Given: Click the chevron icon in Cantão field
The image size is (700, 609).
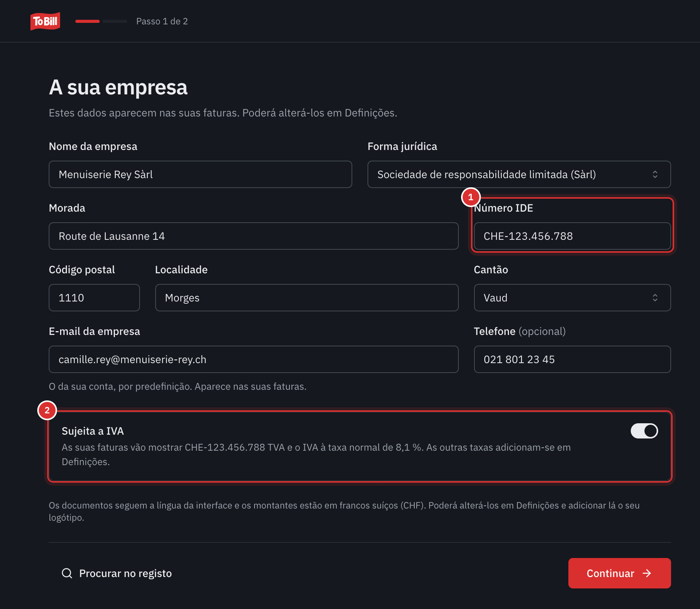Looking at the screenshot, I should click(655, 298).
